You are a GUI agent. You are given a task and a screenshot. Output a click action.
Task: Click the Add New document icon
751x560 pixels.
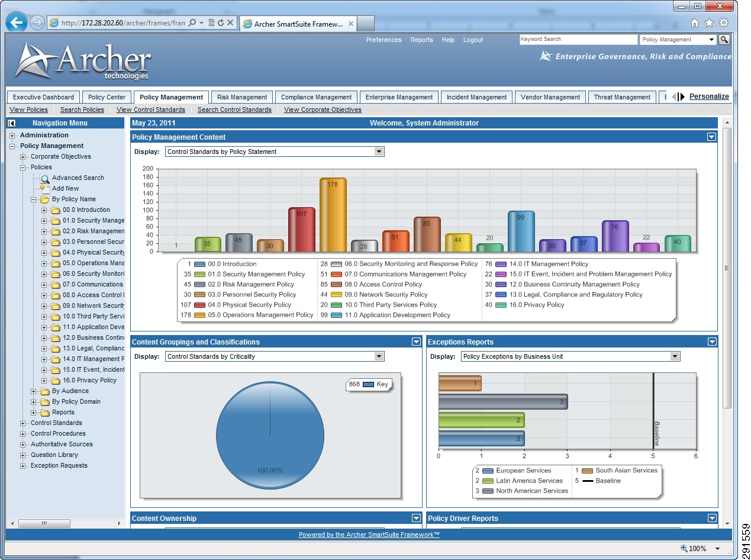[x=45, y=188]
